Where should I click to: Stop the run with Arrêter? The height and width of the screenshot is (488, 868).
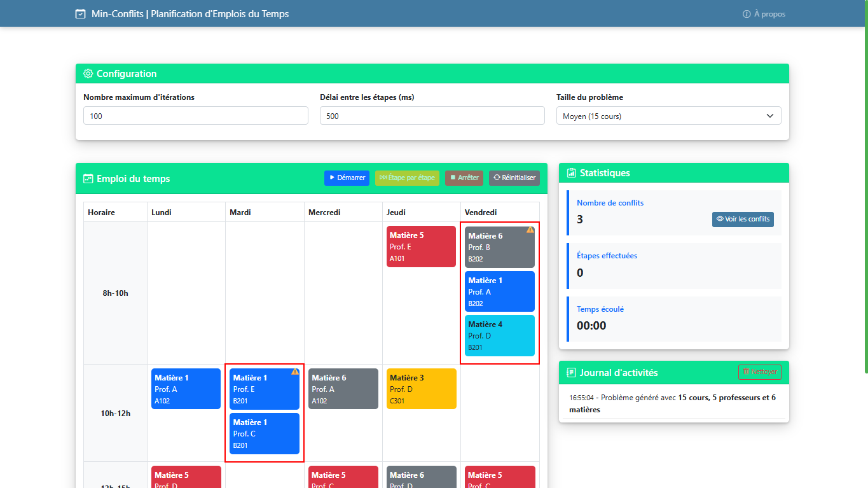tap(464, 178)
